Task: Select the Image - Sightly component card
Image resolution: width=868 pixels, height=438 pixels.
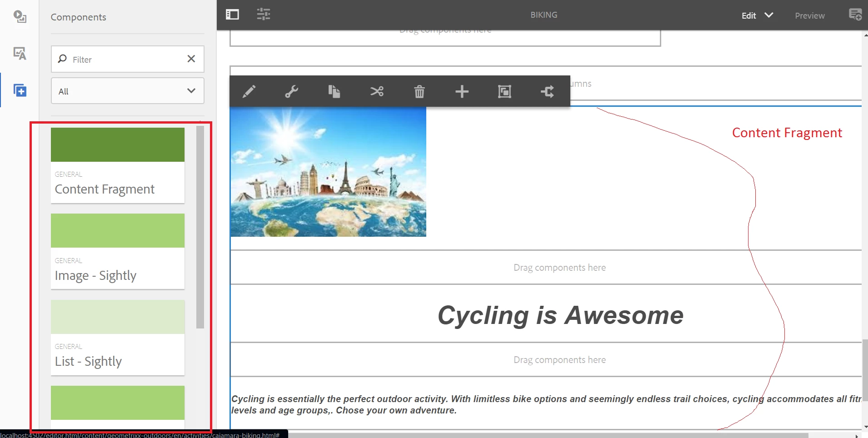Action: pos(118,251)
